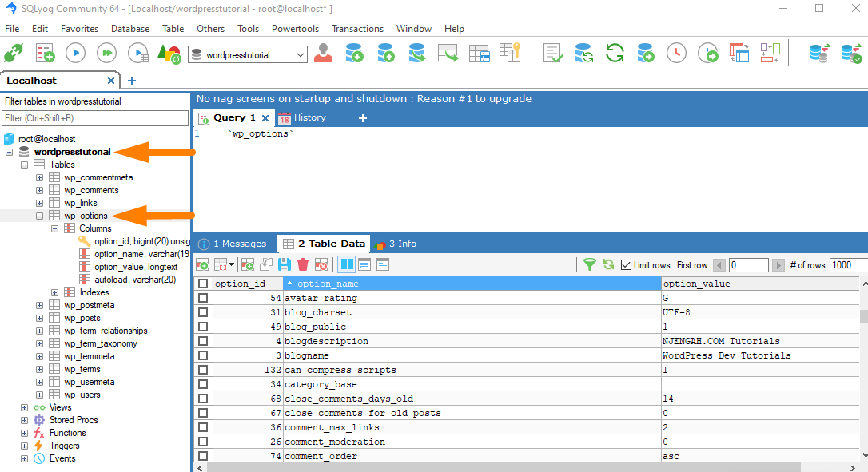
Task: Click the Filter tables input field
Action: pos(95,118)
